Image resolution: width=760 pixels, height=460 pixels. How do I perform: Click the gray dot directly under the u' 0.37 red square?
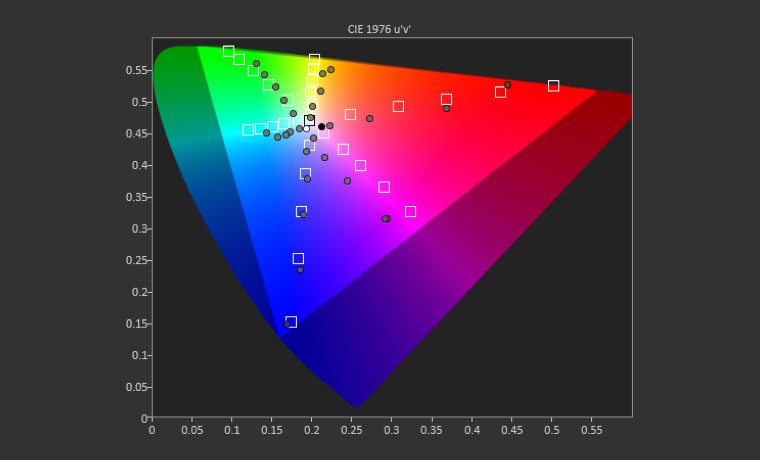(446, 109)
